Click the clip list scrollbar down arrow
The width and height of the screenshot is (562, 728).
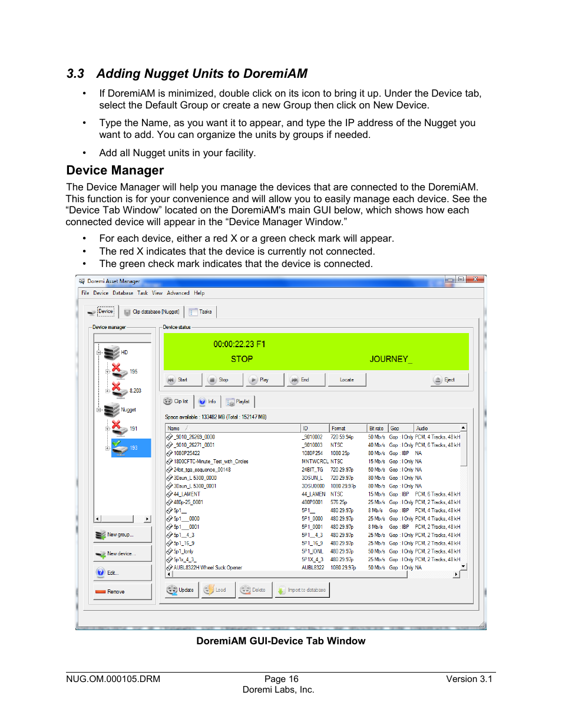coord(464,566)
